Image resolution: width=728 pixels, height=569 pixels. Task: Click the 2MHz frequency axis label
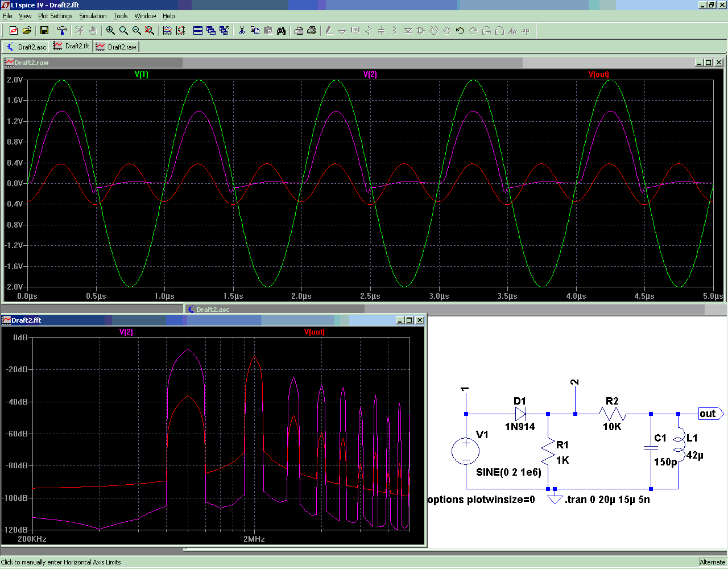(x=254, y=539)
